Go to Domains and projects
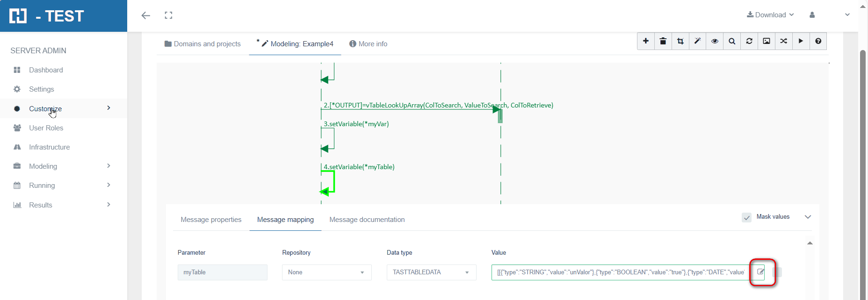 click(203, 44)
